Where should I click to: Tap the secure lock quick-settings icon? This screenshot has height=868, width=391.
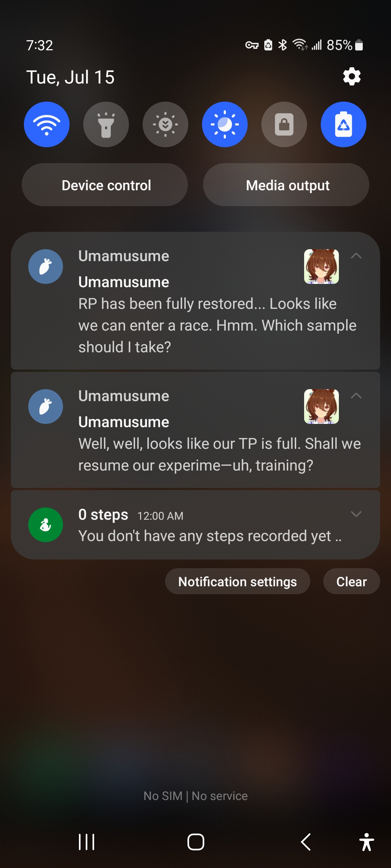pyautogui.click(x=284, y=124)
